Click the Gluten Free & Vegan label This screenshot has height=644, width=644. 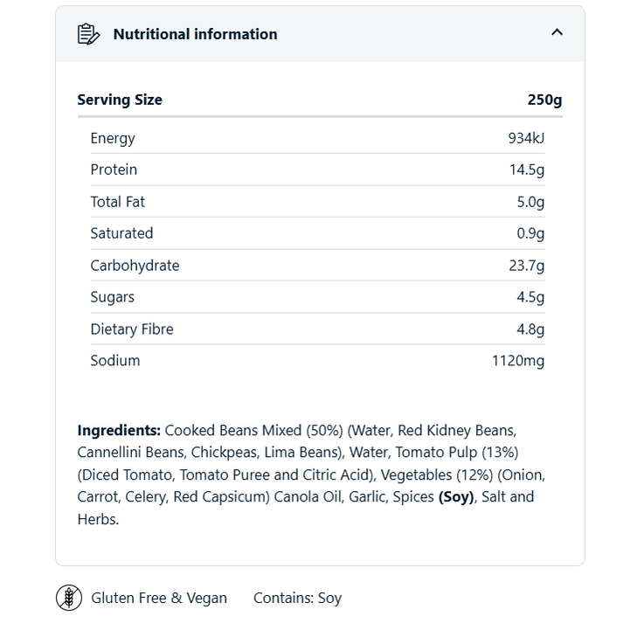coord(159,599)
